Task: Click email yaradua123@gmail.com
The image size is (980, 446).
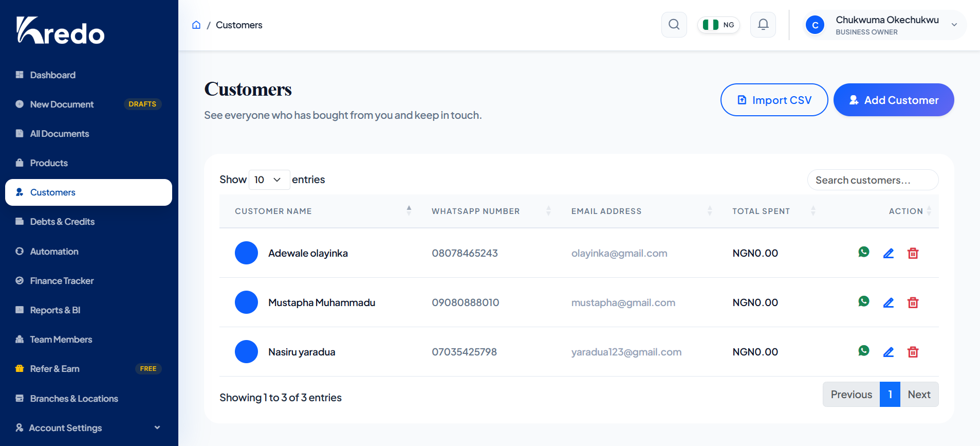Action: point(626,352)
